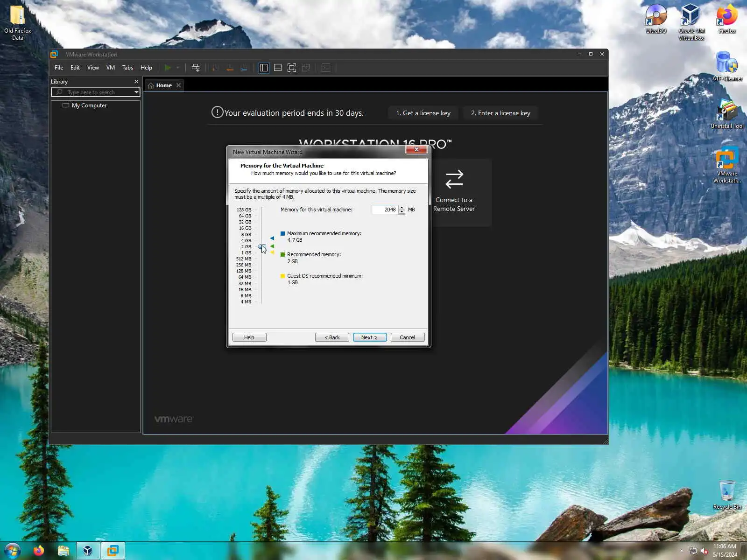The image size is (747, 560).
Task: Click the memory slider thumb at 2 GB
Action: click(262, 246)
